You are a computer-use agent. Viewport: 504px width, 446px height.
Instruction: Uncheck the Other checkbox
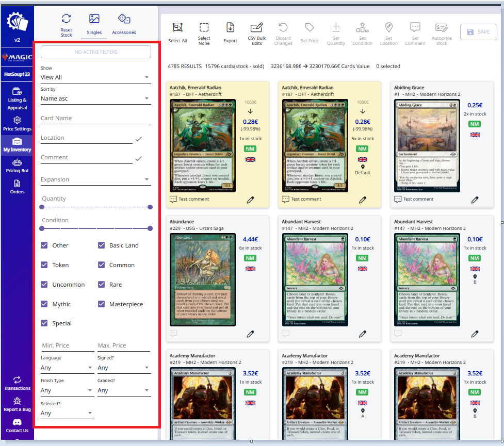pos(44,245)
